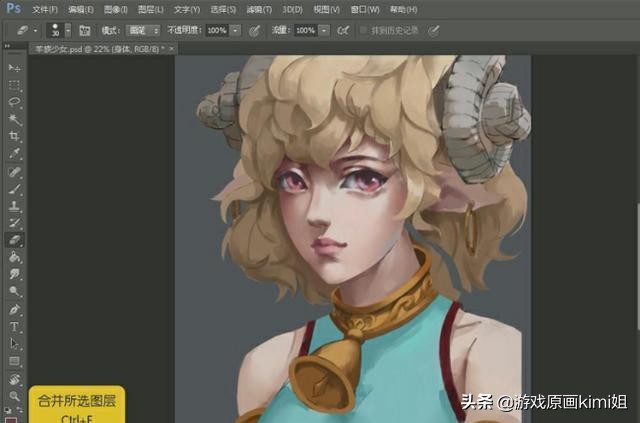The height and width of the screenshot is (423, 640).
Task: Click the 不透明度 100% value field
Action: point(217,30)
